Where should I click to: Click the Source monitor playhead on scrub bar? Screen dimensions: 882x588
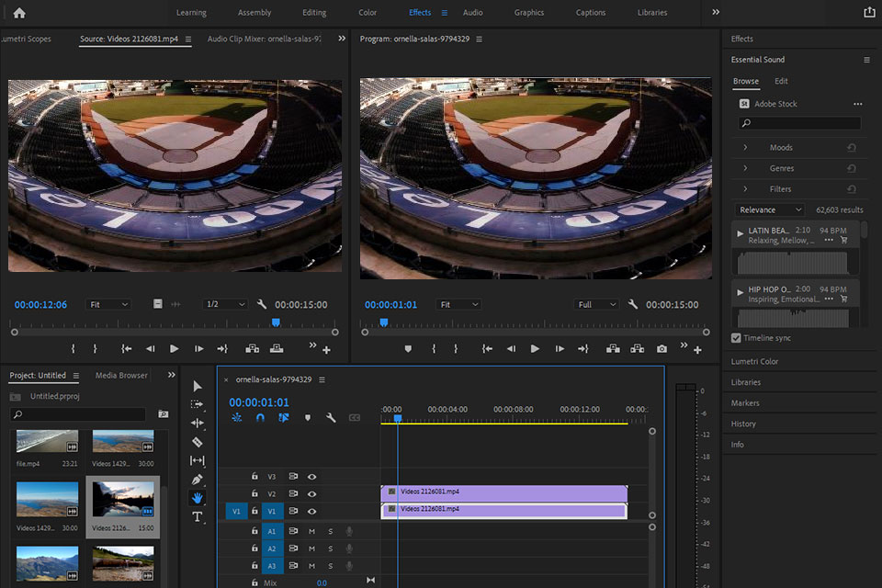(276, 322)
